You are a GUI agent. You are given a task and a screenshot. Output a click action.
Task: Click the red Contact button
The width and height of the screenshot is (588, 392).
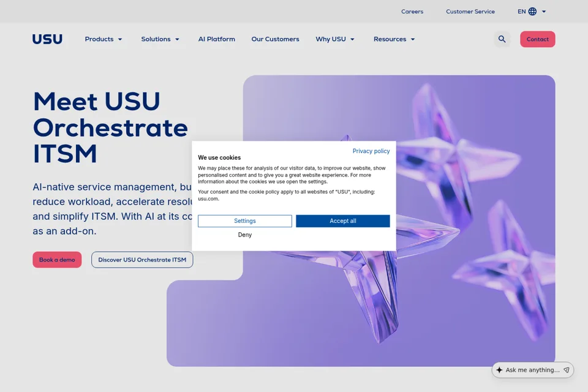pyautogui.click(x=537, y=39)
